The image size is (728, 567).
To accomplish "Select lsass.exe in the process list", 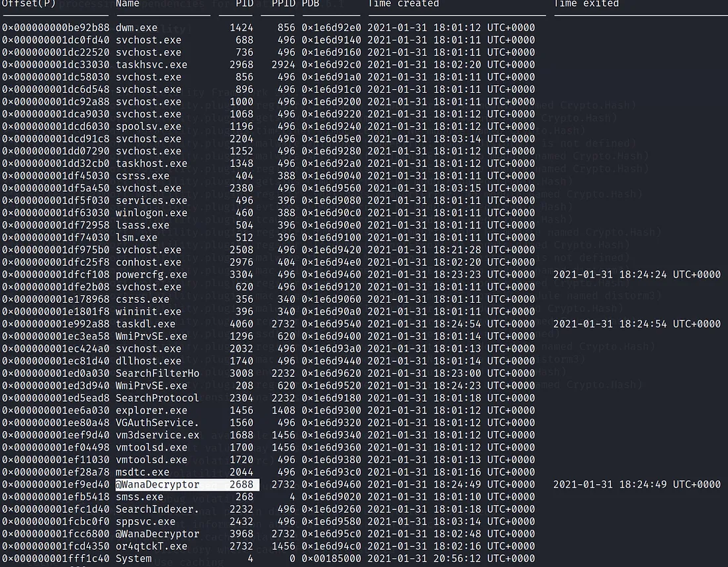I will (142, 225).
